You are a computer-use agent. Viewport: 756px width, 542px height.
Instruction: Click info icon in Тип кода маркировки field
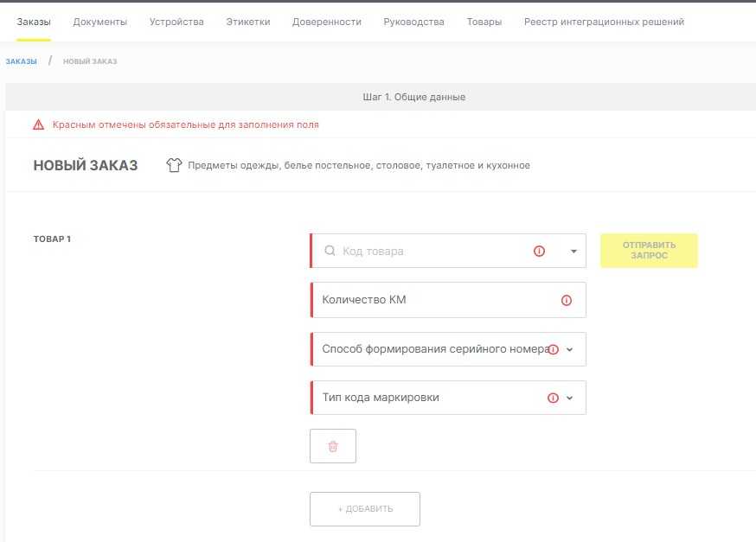pyautogui.click(x=554, y=399)
